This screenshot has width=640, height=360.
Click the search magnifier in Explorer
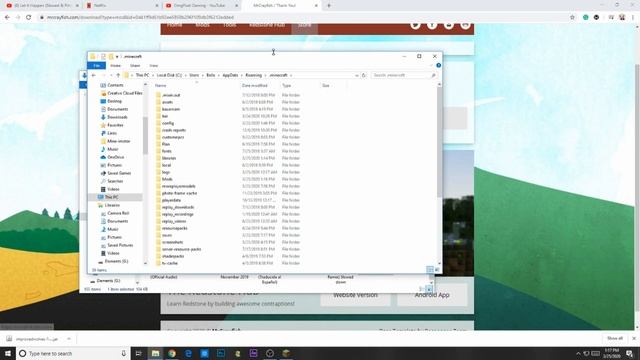(x=433, y=75)
